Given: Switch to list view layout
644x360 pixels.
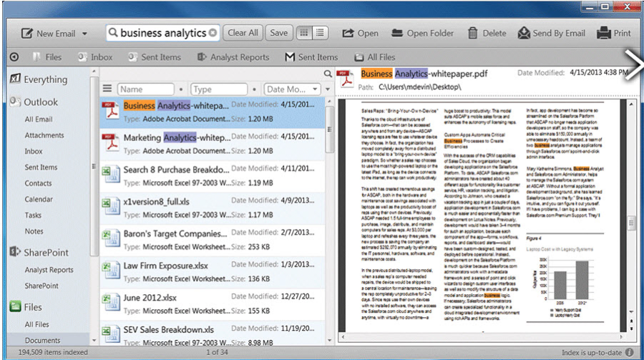Looking at the screenshot, I should pos(320,33).
